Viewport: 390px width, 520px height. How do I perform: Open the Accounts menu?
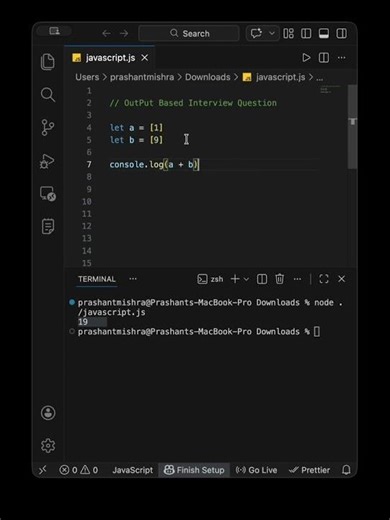[48, 413]
